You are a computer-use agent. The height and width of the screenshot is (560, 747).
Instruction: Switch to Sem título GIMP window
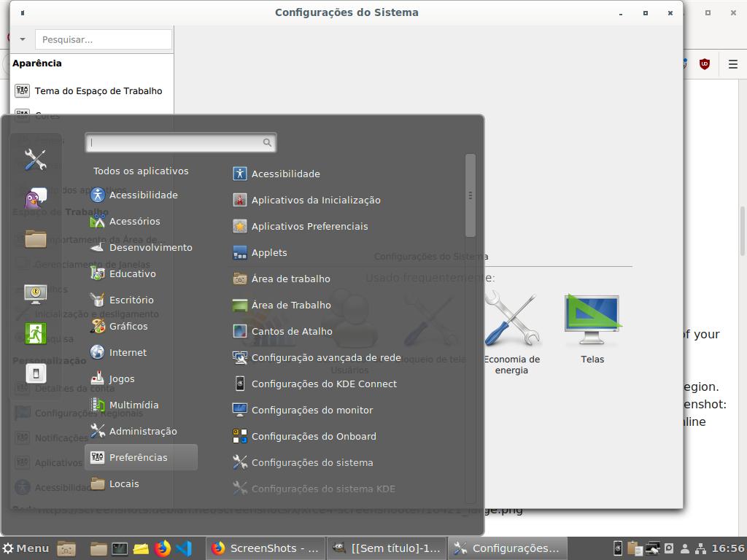(387, 548)
